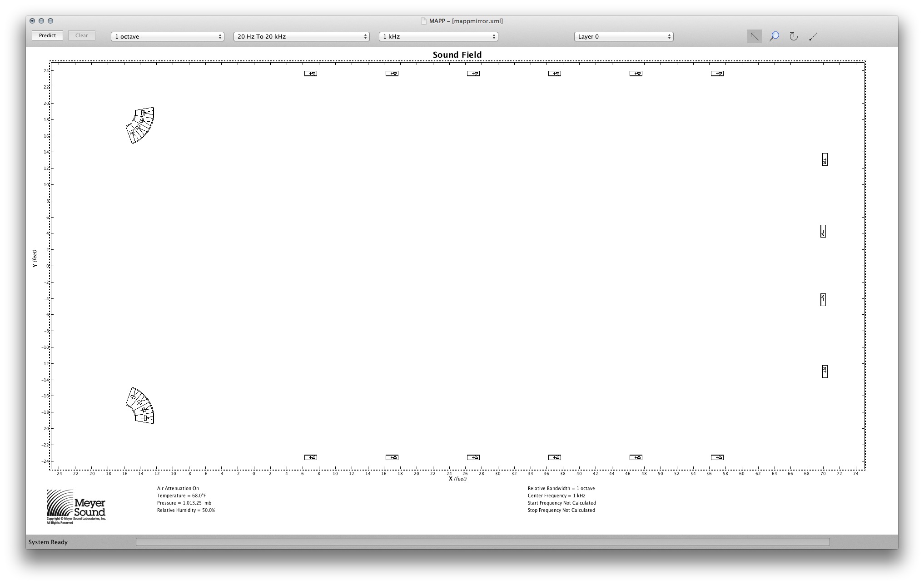This screenshot has width=924, height=585.
Task: Select top-row loudspeaker near X=17 feet
Action: 392,74
